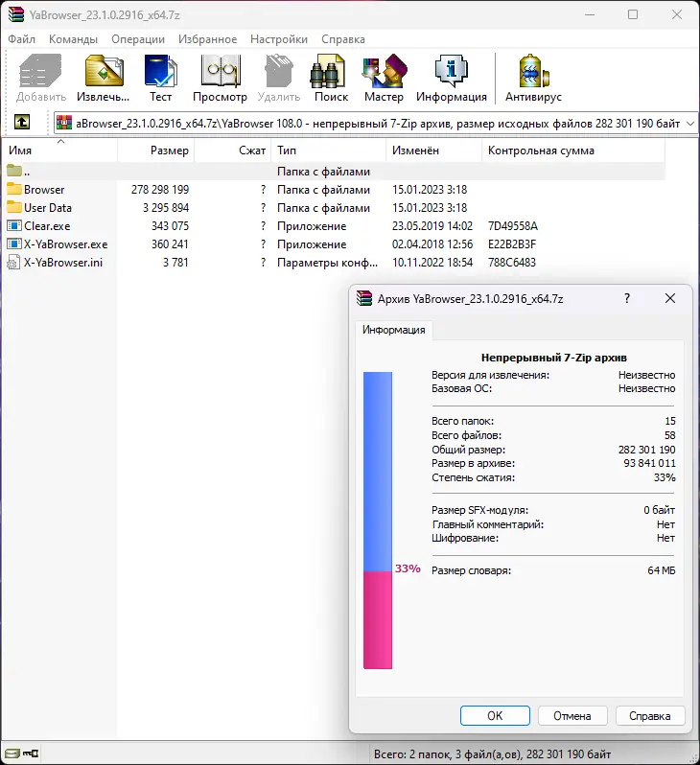
Task: Open the Операции menu
Action: [138, 39]
